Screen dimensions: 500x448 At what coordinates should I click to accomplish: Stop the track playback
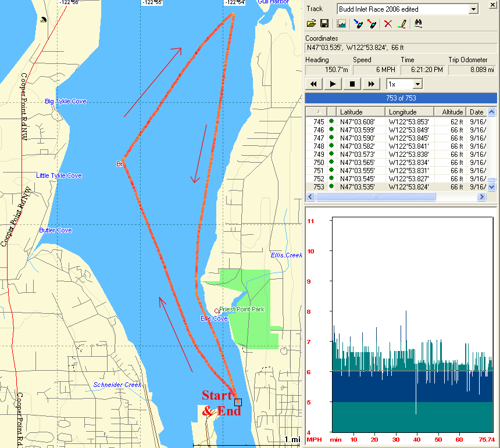point(352,84)
